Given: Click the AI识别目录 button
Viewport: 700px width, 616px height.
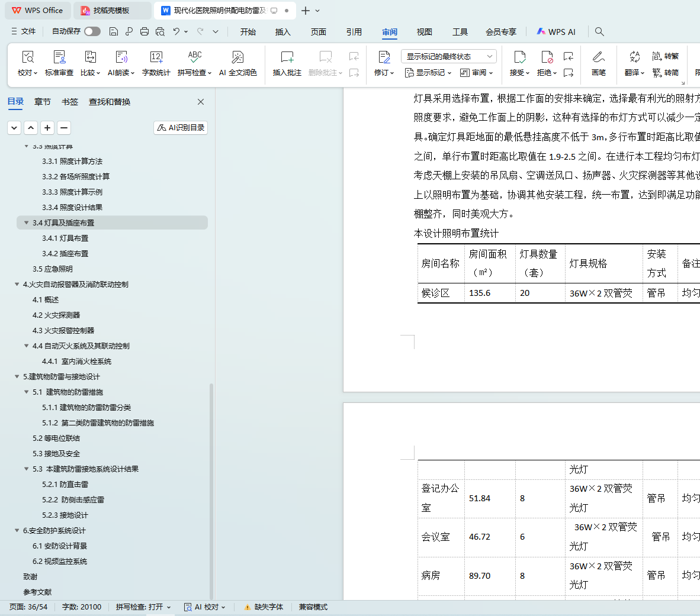Looking at the screenshot, I should click(181, 128).
